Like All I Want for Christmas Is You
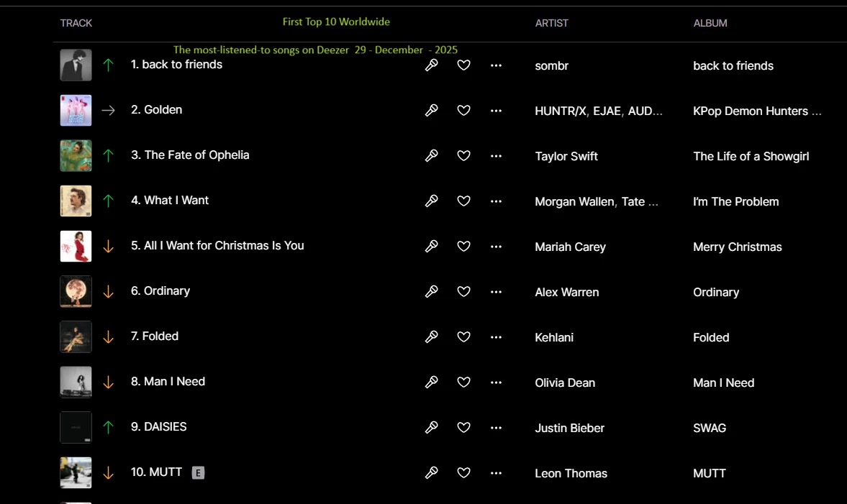 point(464,247)
